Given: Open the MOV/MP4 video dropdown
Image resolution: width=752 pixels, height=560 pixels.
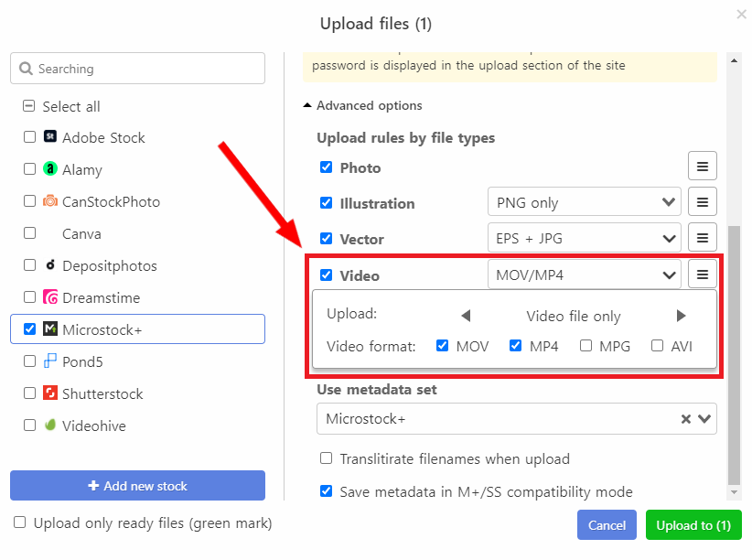Looking at the screenshot, I should pyautogui.click(x=585, y=275).
